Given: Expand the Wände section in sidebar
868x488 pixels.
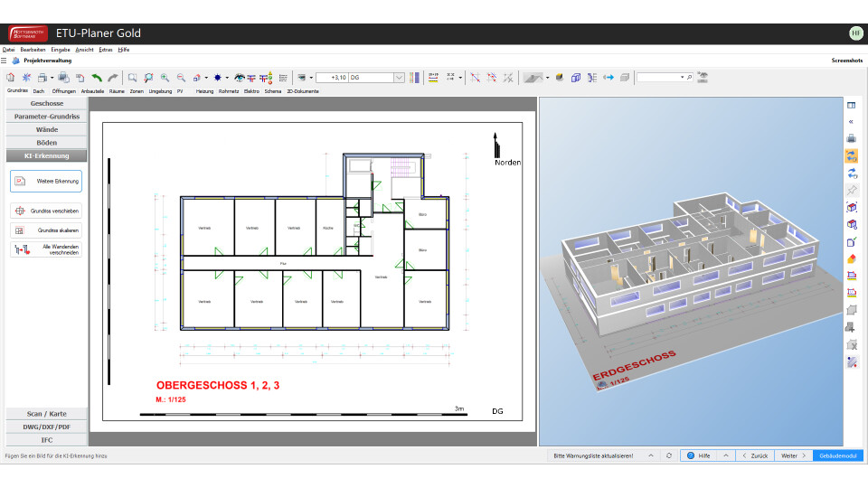Looking at the screenshot, I should pos(47,129).
